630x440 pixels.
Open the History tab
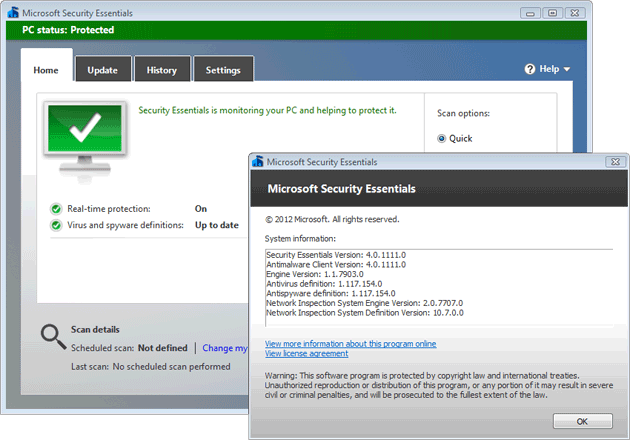[x=161, y=70]
